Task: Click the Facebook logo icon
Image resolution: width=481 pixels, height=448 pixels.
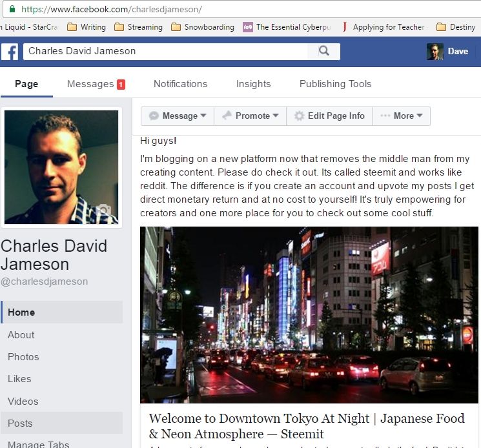Action: click(x=10, y=52)
